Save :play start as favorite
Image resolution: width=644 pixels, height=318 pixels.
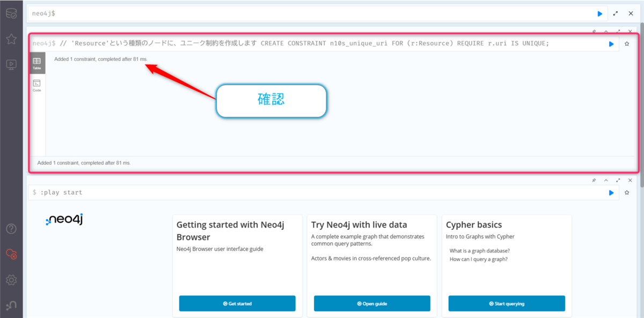coord(627,193)
